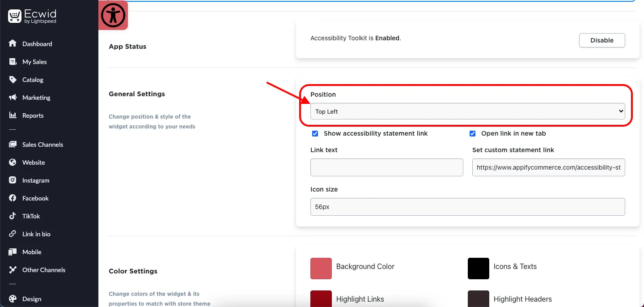Select Instagram menu entry

(36, 180)
